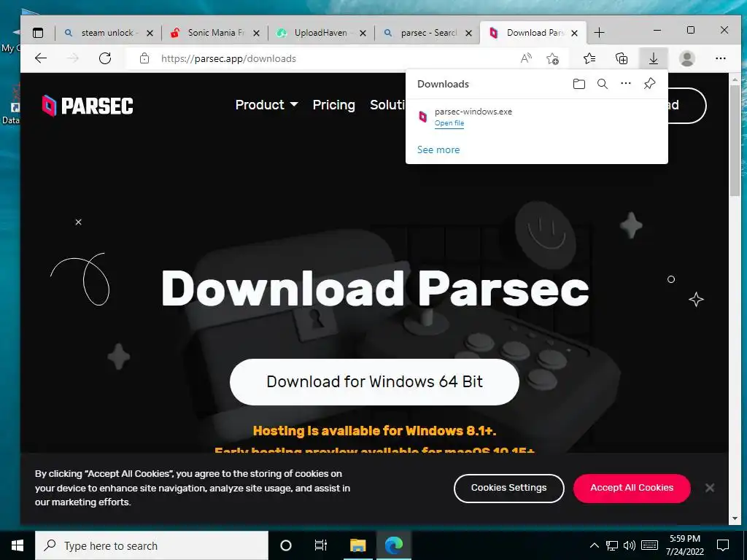Screen dimensions: 747x560
Task: Close the parsec - Search tab
Action: coord(469,33)
